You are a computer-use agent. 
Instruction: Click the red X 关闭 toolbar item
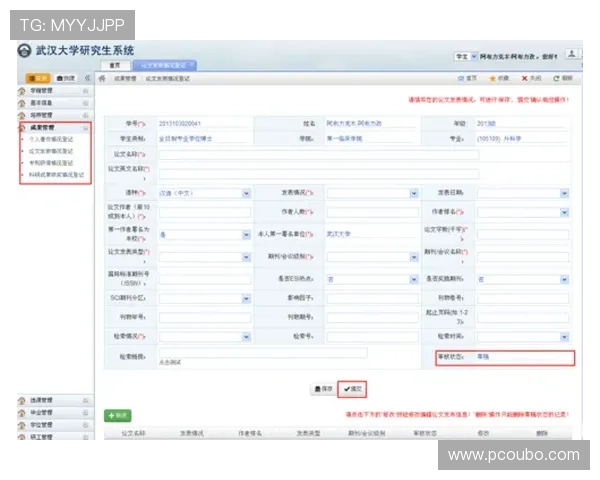point(532,78)
